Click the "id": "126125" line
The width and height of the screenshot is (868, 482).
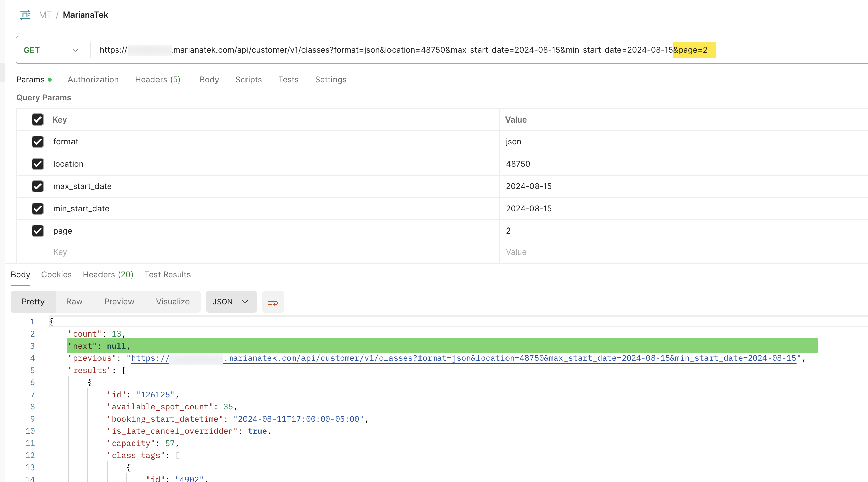coord(143,395)
